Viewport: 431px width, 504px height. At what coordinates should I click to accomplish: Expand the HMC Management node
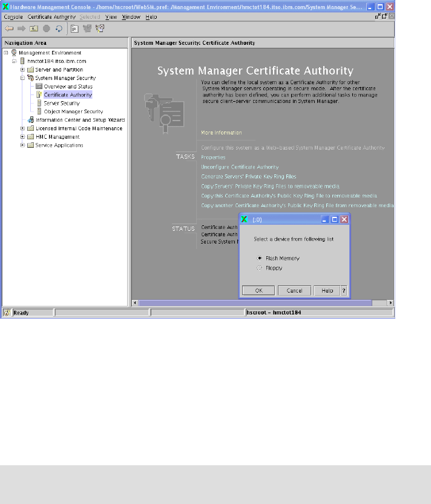22,137
